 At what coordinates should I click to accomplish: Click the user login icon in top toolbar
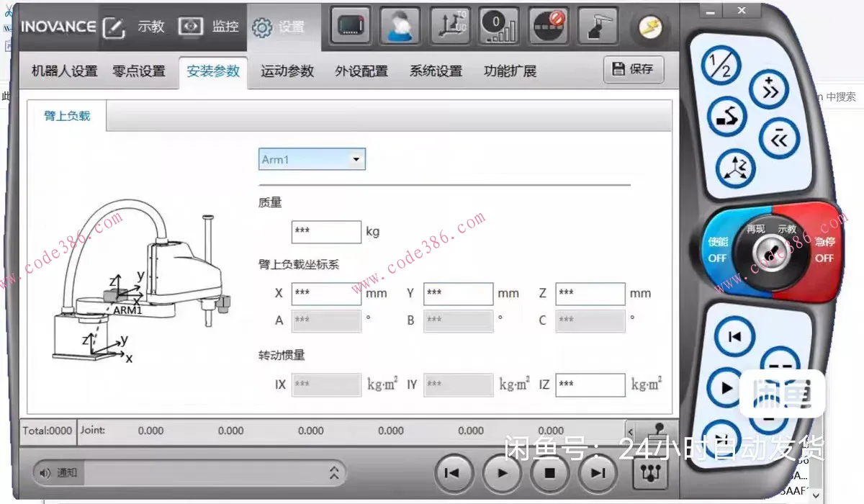400,27
